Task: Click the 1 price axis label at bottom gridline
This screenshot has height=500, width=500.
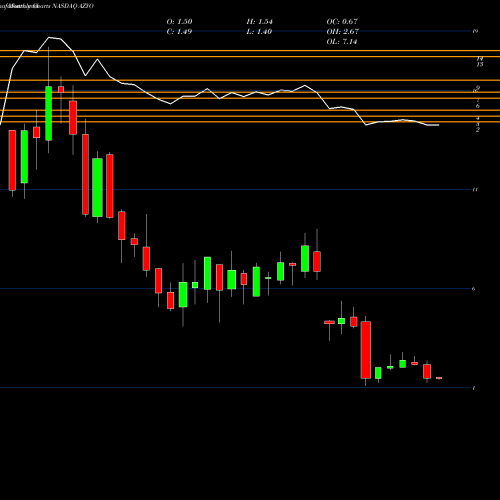Action: point(474,388)
